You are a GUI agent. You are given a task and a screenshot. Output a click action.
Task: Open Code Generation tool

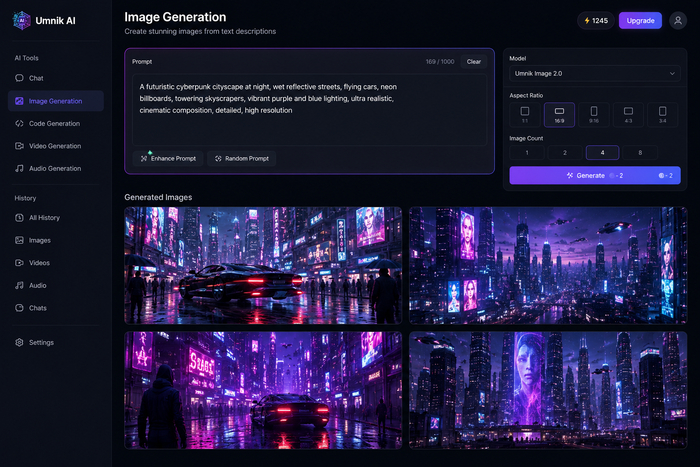[x=56, y=124]
